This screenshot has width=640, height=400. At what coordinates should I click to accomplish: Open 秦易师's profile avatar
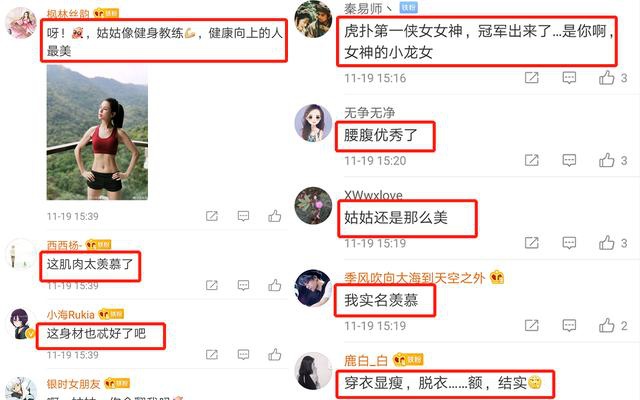[313, 19]
